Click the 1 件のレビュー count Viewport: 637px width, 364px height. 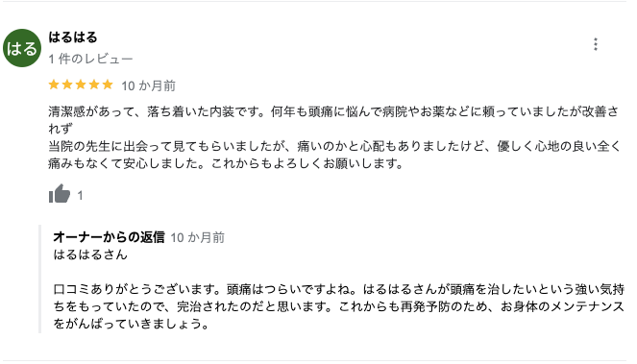tap(90, 59)
